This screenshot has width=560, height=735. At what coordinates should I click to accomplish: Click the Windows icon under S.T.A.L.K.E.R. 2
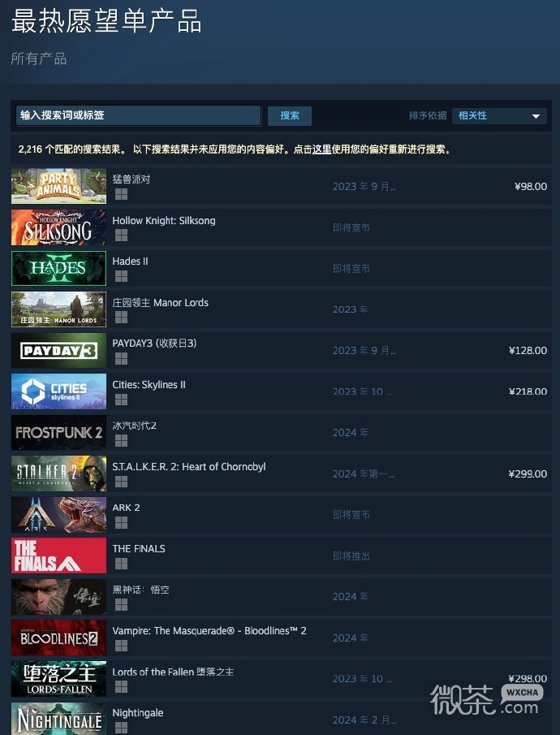pyautogui.click(x=122, y=482)
